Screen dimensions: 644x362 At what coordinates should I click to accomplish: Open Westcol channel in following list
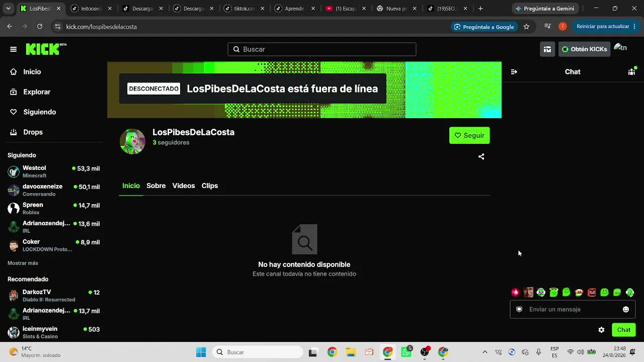click(53, 171)
